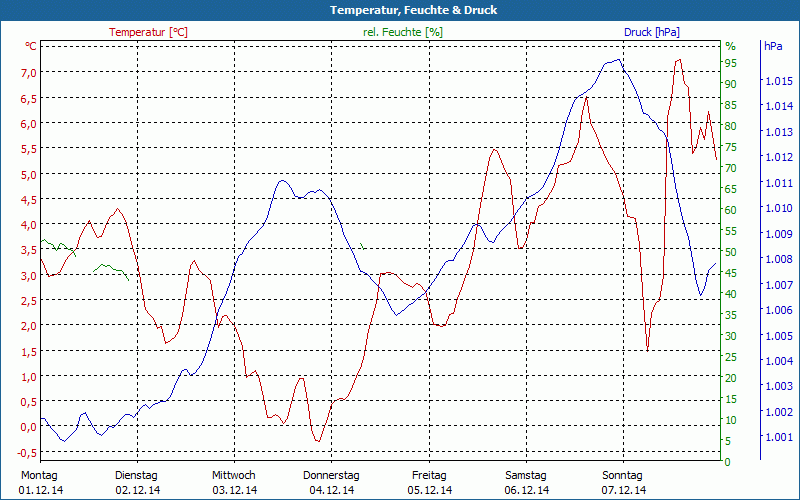Click the '45' humidity axis value
The height and width of the screenshot is (500, 800).
731,273
